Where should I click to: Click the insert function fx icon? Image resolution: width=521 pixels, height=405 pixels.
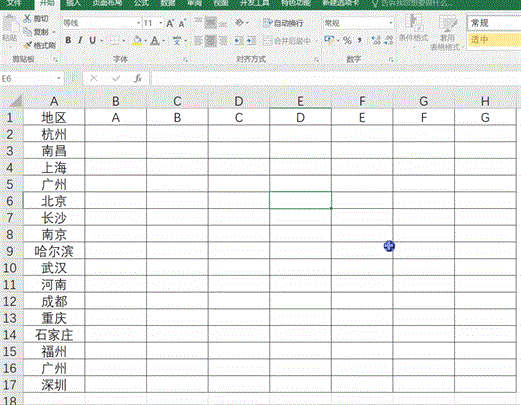(x=138, y=79)
